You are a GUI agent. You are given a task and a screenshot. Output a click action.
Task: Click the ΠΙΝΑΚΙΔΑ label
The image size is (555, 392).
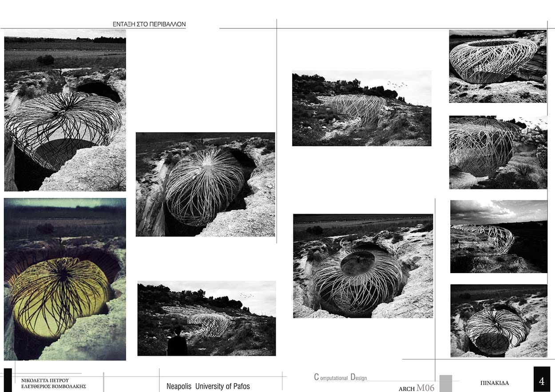pyautogui.click(x=494, y=383)
